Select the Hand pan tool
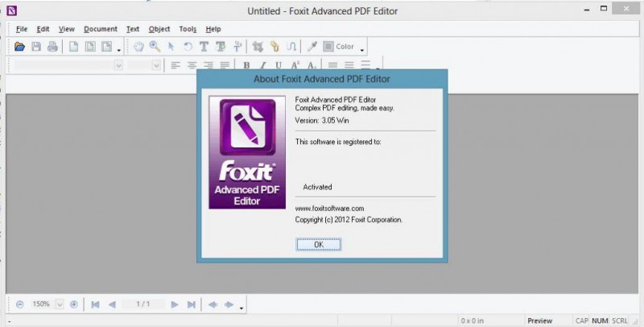Screen dimensions: 644x327 coord(138,47)
